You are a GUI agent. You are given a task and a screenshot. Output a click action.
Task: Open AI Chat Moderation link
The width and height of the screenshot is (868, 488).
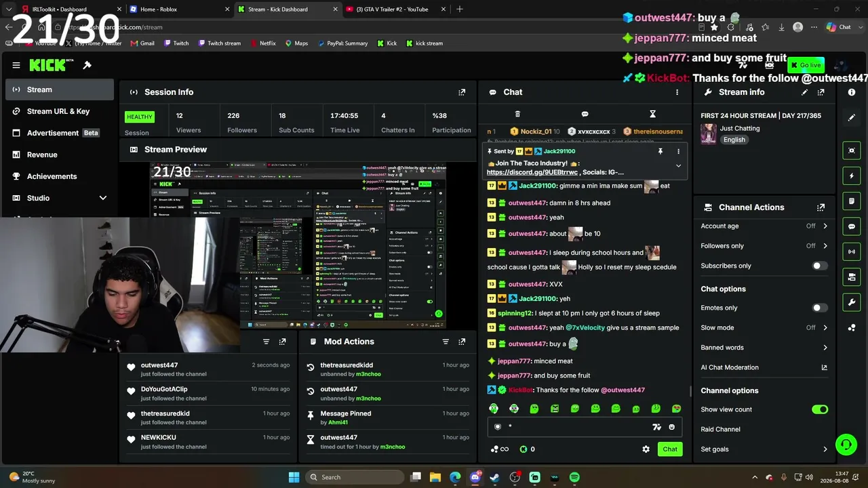click(x=764, y=367)
